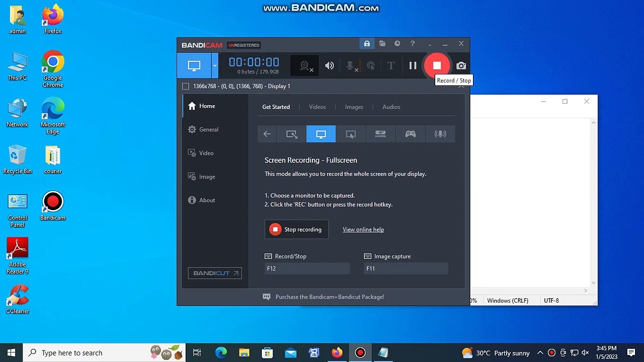Toggle microphone recording in the toolbar
644x362 pixels.
pyautogui.click(x=352, y=66)
